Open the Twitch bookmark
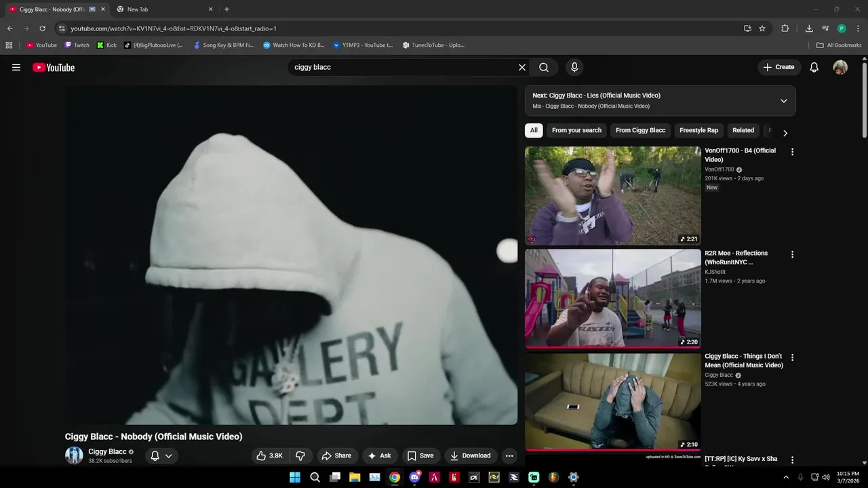This screenshot has height=488, width=868. [77, 45]
